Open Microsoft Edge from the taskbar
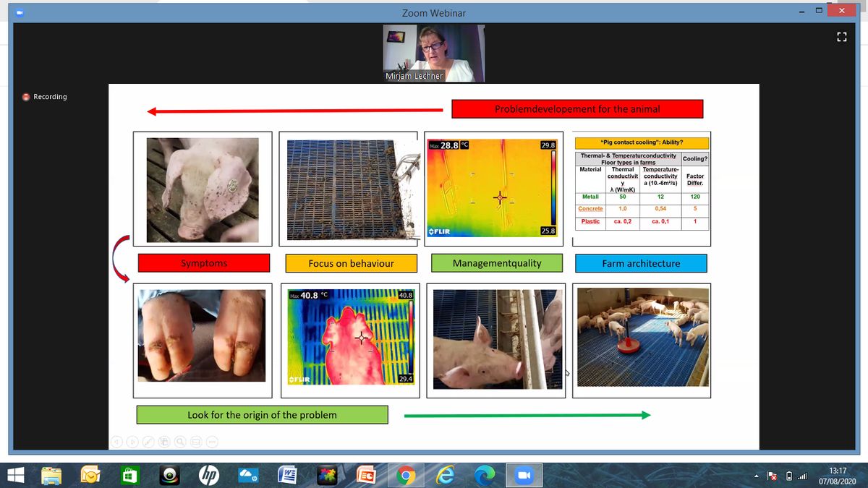This screenshot has height=488, width=868. pyautogui.click(x=484, y=476)
